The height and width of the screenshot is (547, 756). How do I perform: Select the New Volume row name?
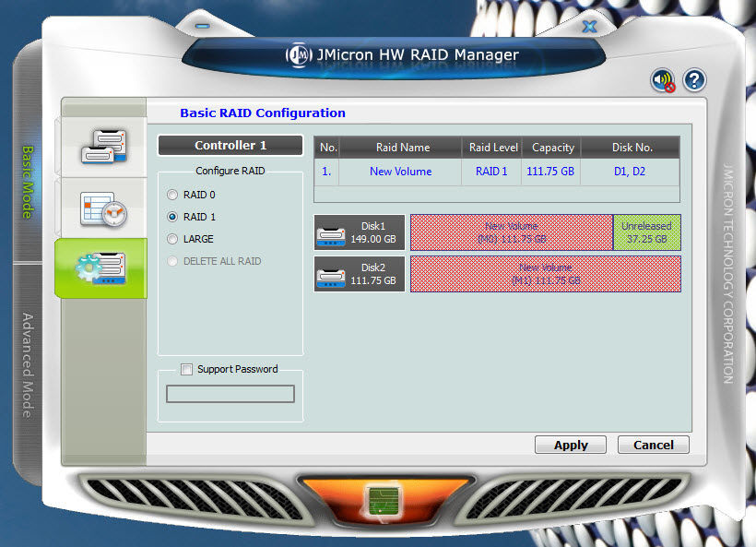click(x=401, y=172)
